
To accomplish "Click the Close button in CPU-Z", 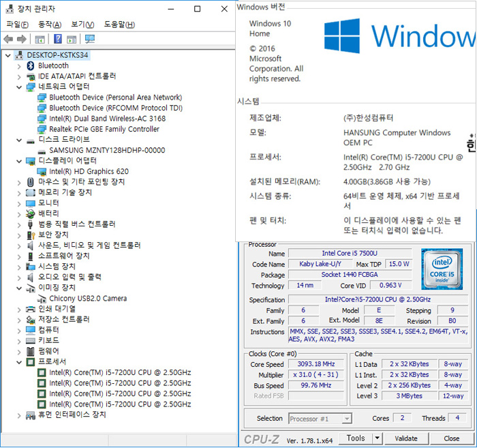I will tap(451, 438).
